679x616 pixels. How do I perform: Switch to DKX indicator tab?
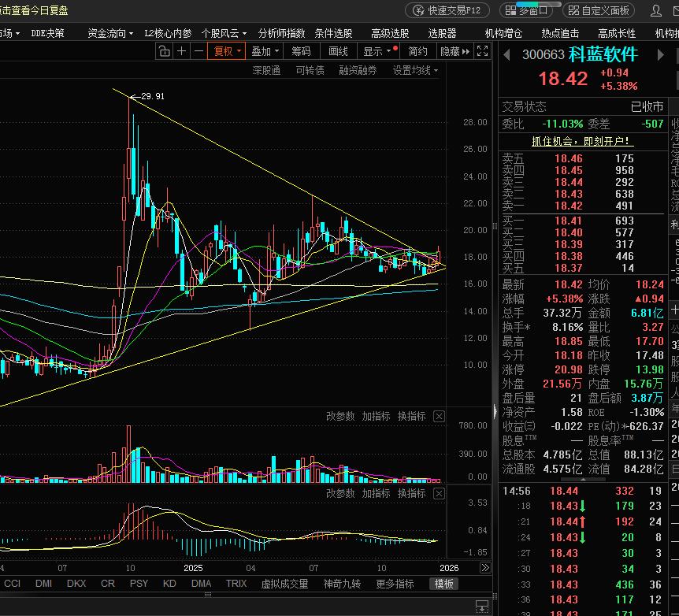[76, 584]
